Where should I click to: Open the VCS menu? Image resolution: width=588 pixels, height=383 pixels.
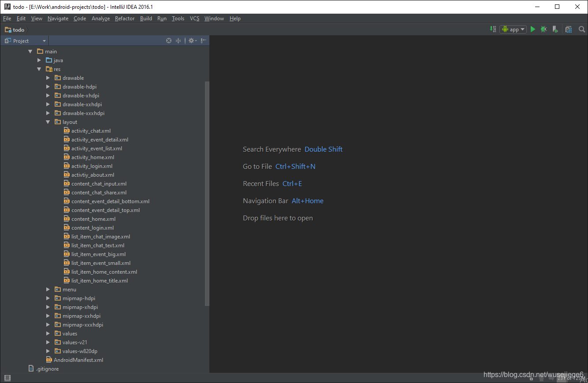click(x=194, y=19)
